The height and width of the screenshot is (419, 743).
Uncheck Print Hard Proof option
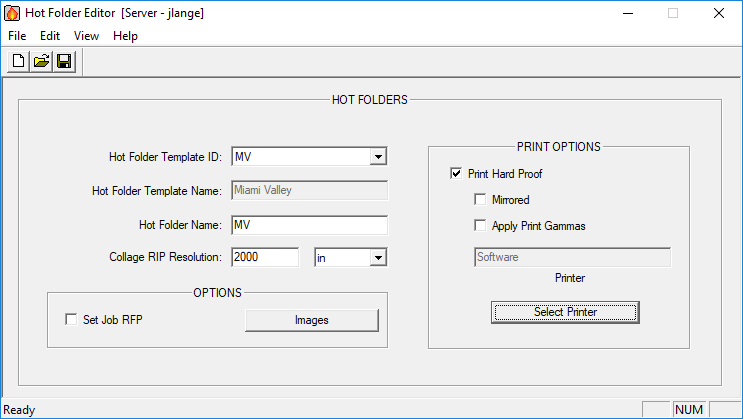pyautogui.click(x=457, y=174)
